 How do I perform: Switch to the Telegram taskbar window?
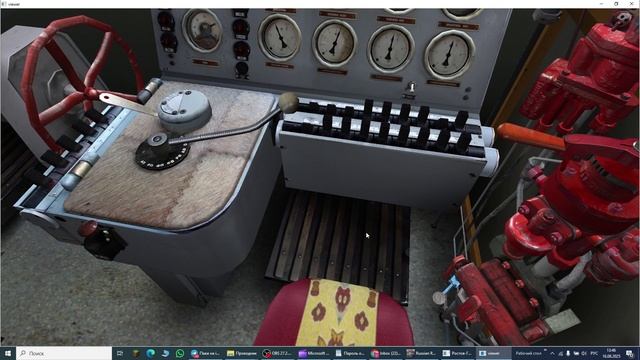tap(206, 353)
